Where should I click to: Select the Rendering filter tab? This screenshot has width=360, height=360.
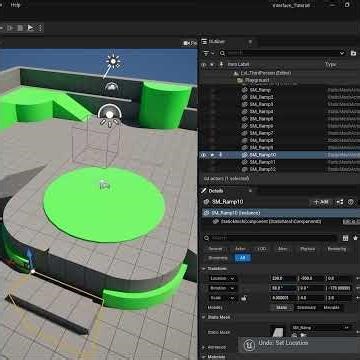(x=336, y=249)
